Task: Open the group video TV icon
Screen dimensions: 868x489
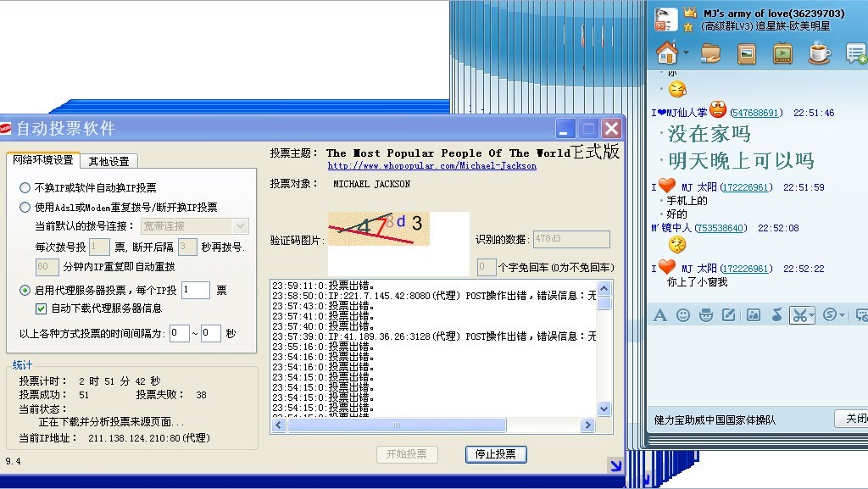Action: tap(782, 53)
